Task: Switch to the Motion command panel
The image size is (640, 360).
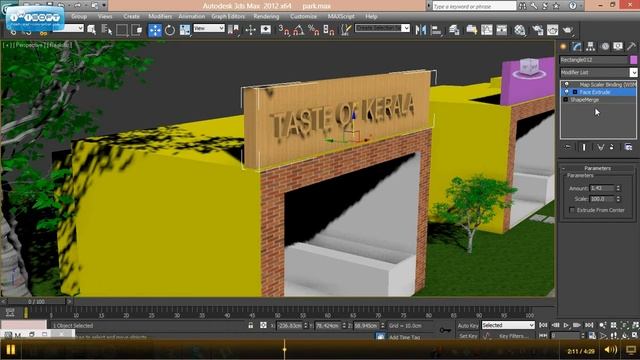Action: 605,47
